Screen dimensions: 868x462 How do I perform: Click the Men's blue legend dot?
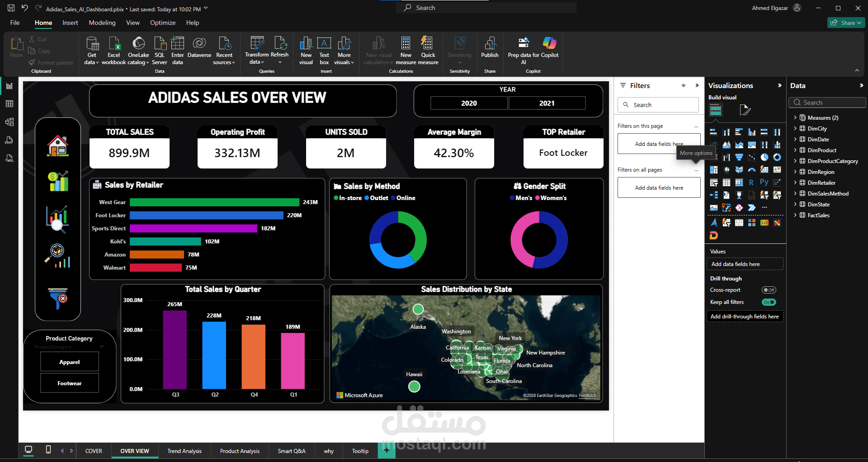click(x=512, y=198)
